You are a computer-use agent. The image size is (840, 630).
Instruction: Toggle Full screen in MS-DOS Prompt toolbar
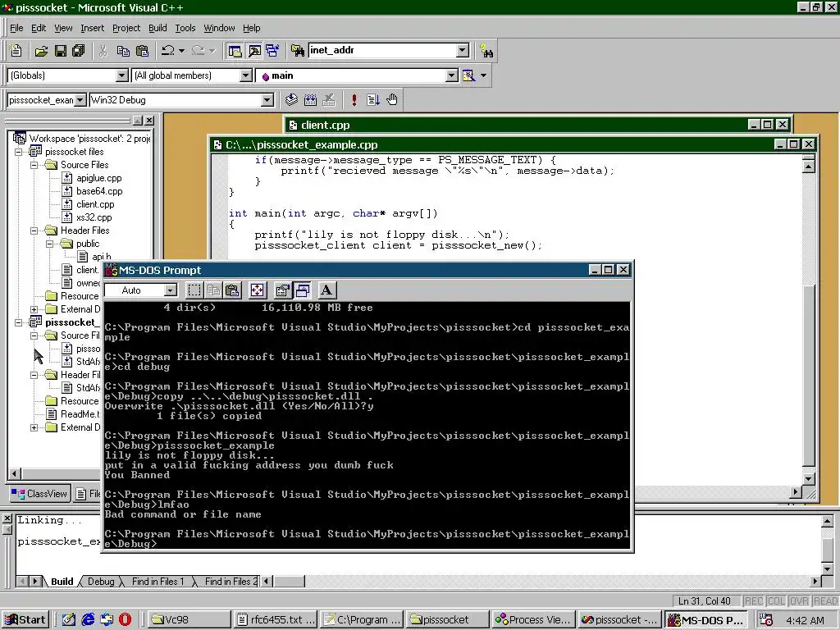point(257,290)
